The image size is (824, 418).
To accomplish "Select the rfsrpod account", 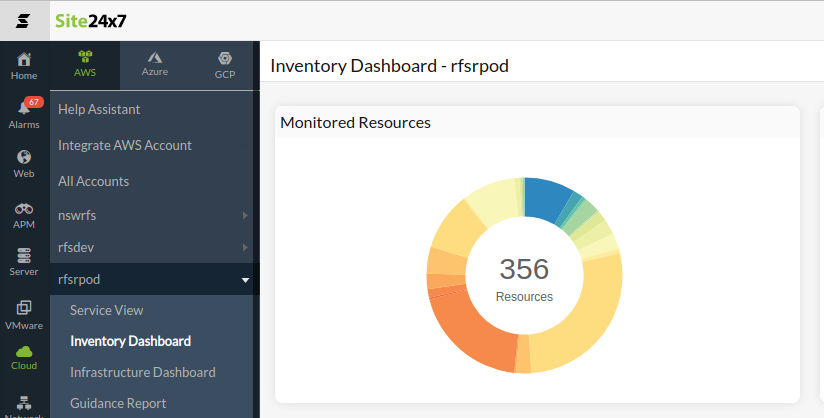I will point(79,279).
